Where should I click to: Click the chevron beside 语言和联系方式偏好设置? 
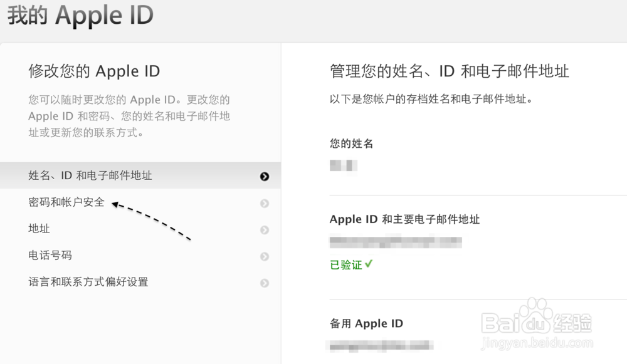click(x=264, y=283)
